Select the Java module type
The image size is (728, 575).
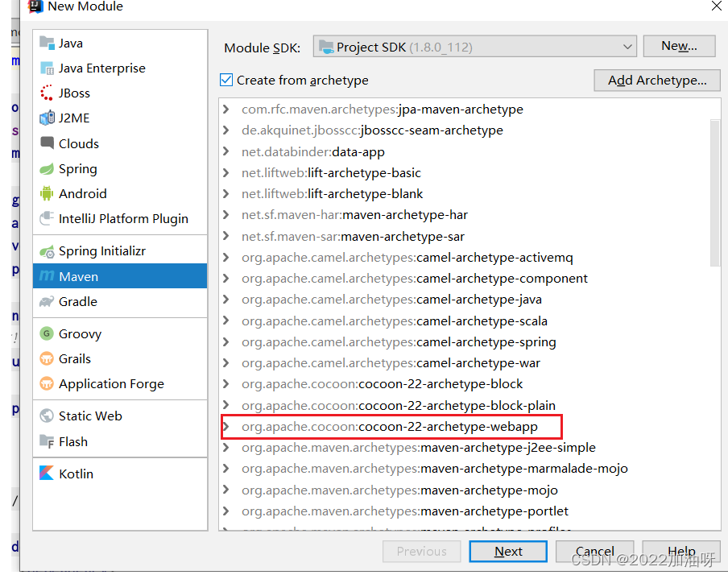(120, 43)
